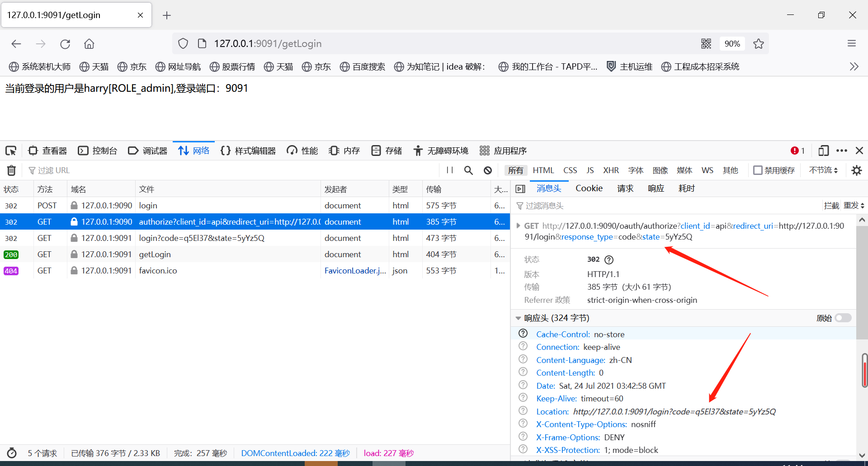Click the help icon beside status 302
The height and width of the screenshot is (466, 868).
click(609, 260)
